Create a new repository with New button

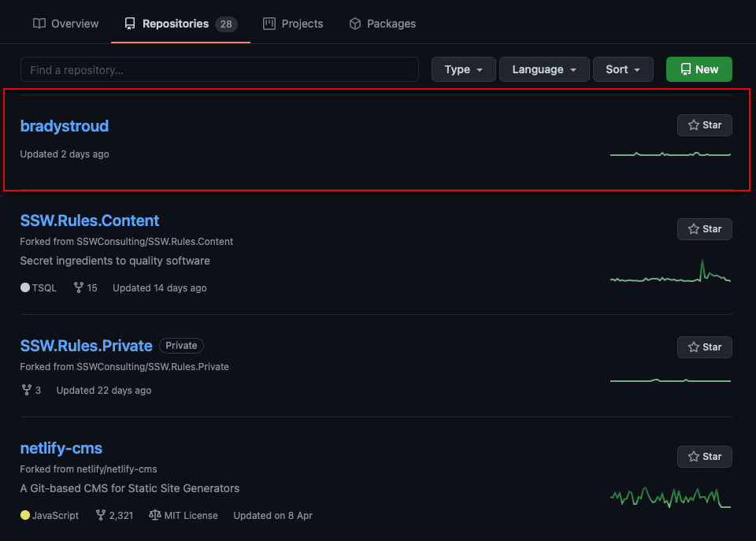coord(699,69)
